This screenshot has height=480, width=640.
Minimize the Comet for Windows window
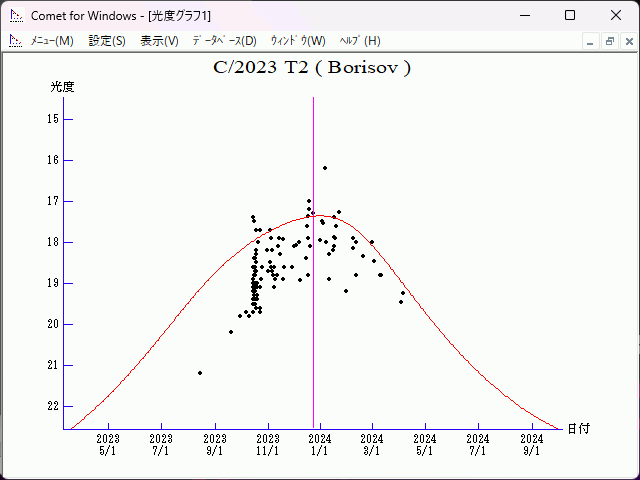pos(525,16)
